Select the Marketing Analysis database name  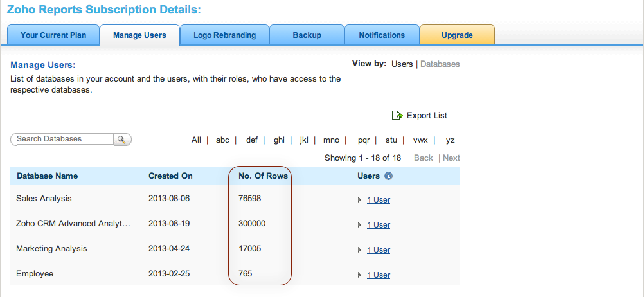[52, 249]
